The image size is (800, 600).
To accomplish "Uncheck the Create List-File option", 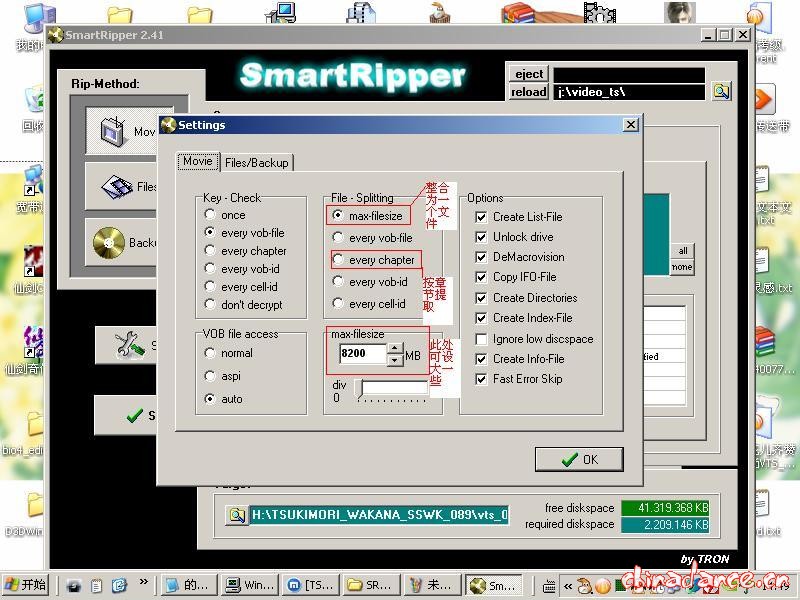I will (481, 217).
